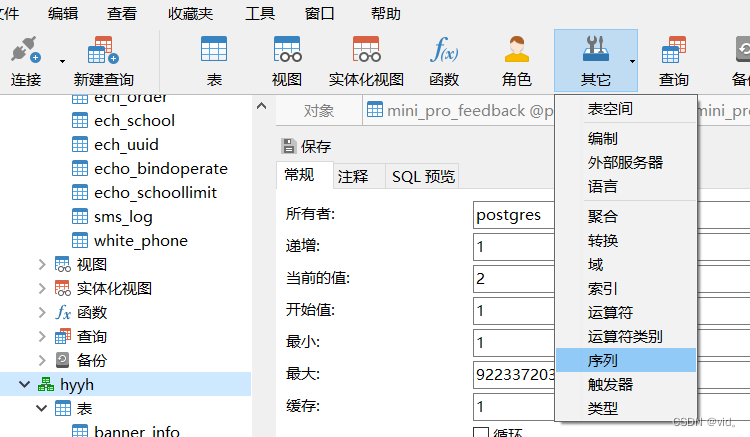Screen dimensions: 750x437
Task: Choose 域 from the dropdown menu
Action: 626,264
